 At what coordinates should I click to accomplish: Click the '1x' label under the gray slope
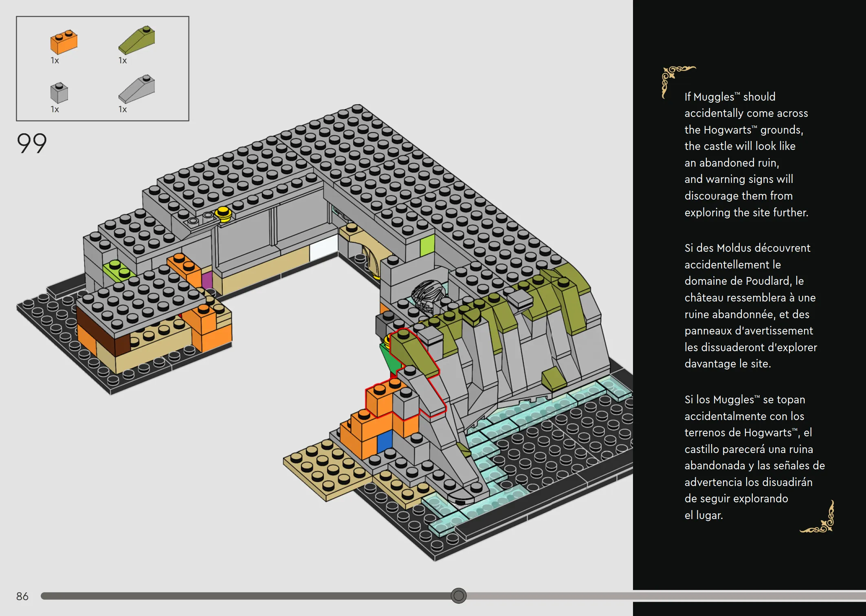click(123, 110)
